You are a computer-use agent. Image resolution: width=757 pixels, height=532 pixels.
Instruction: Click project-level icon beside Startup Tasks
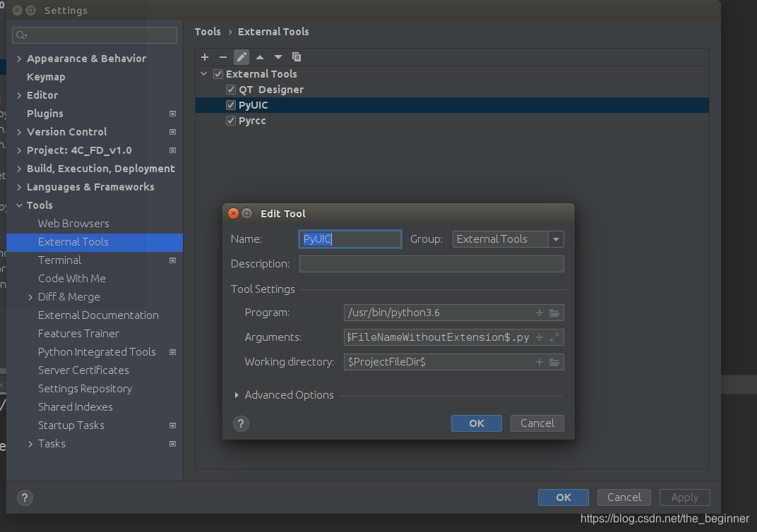[172, 425]
